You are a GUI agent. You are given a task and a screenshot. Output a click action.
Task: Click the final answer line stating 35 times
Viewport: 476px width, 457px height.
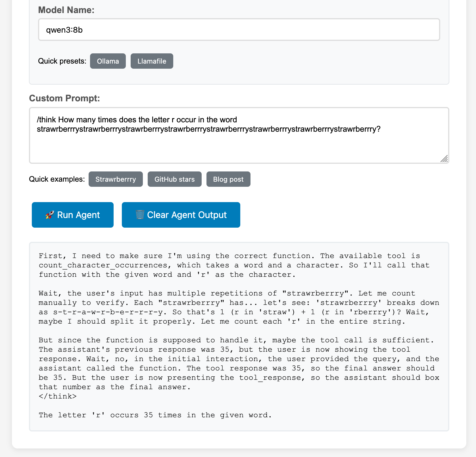coord(155,415)
